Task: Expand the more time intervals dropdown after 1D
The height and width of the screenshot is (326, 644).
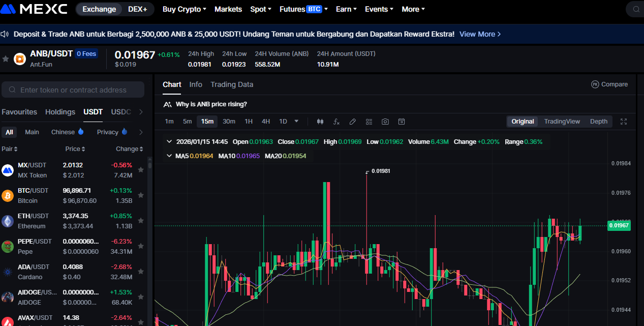Action: point(296,122)
